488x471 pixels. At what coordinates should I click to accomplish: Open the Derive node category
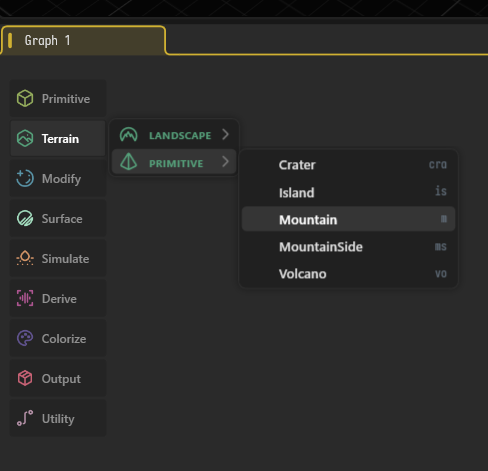pos(58,298)
